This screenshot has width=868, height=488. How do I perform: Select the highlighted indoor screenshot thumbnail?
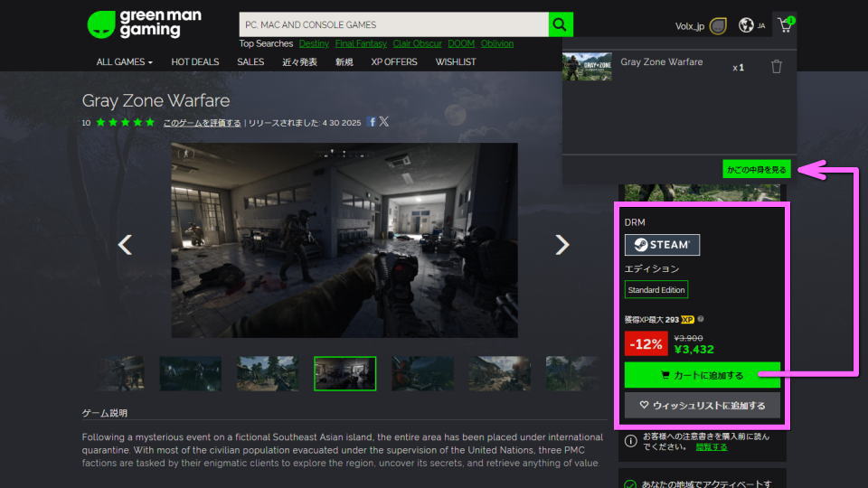point(344,373)
